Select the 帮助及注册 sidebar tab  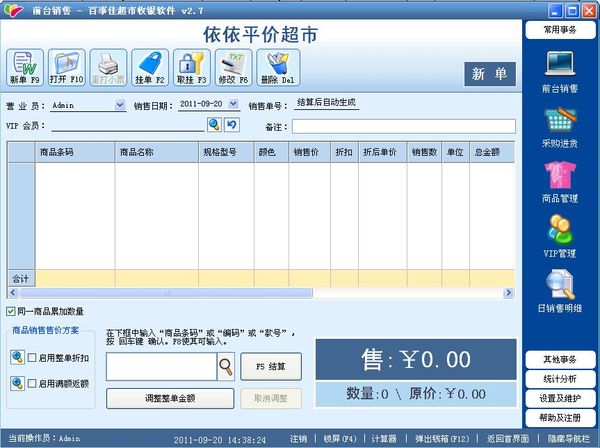click(x=560, y=418)
